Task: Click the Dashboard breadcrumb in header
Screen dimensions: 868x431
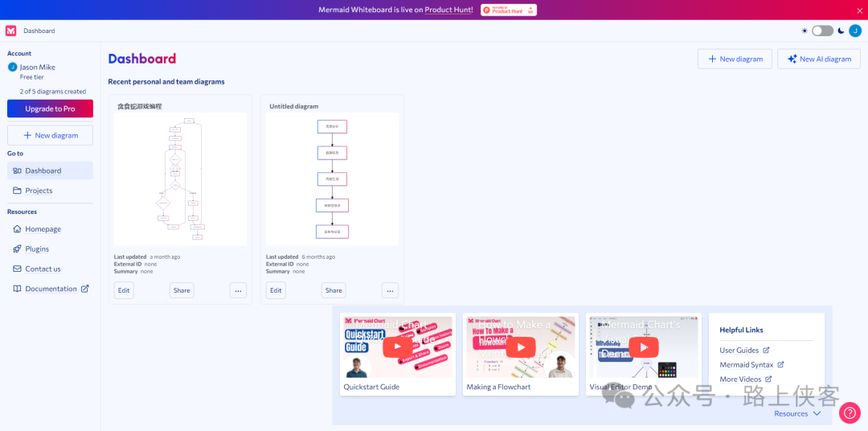Action: coord(39,31)
